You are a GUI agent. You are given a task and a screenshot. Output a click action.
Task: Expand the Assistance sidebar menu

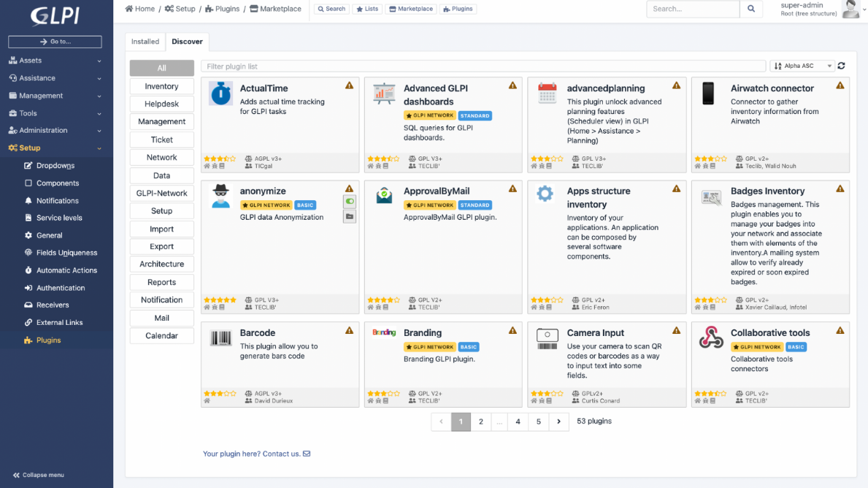(55, 78)
